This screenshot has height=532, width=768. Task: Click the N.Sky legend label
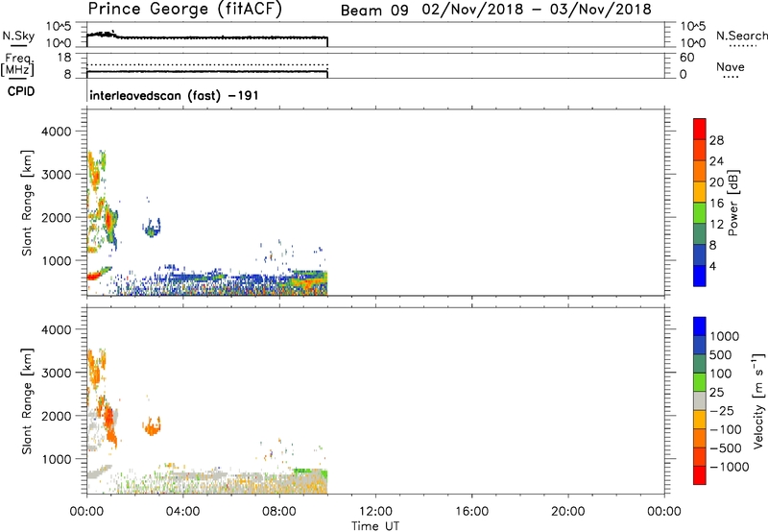point(18,36)
